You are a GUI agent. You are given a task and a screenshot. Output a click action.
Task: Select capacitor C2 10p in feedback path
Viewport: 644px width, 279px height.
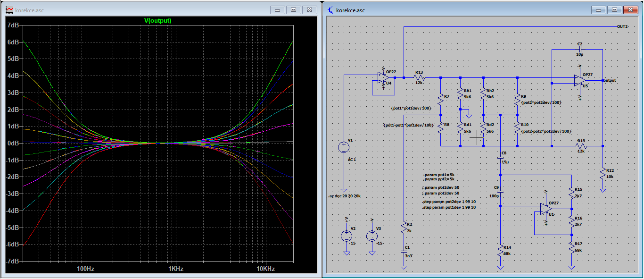580,49
